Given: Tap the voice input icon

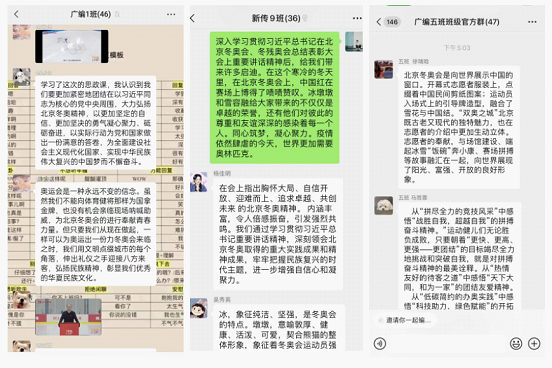Looking at the screenshot, I should pos(380,344).
